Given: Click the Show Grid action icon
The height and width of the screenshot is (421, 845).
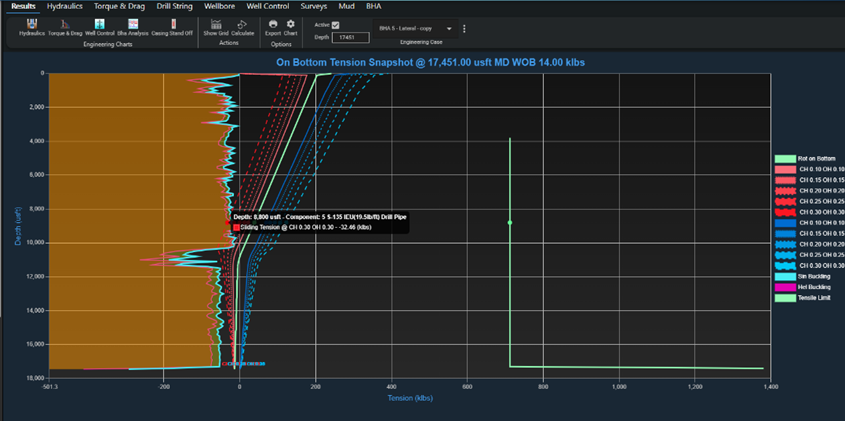Looking at the screenshot, I should pos(216,24).
